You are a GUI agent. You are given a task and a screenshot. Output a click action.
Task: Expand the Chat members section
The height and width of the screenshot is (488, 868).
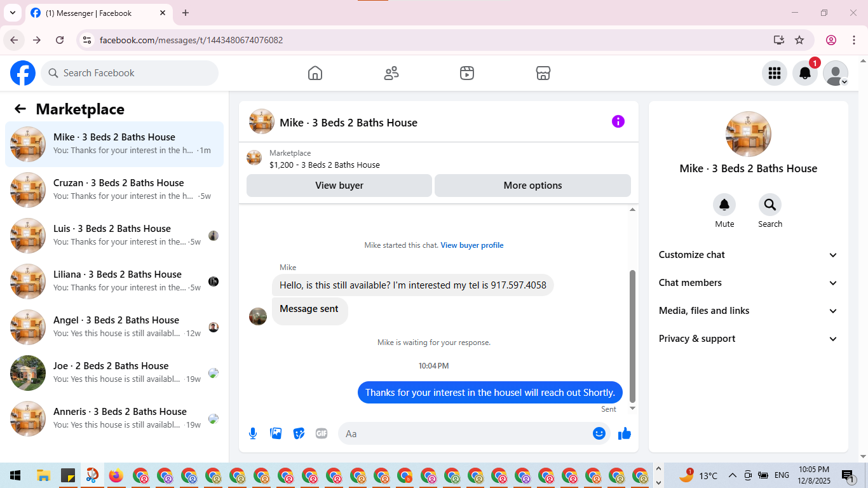[749, 283]
